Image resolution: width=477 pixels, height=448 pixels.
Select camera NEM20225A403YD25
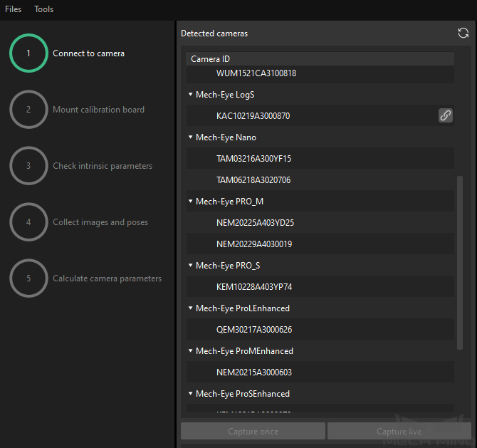[x=320, y=222]
